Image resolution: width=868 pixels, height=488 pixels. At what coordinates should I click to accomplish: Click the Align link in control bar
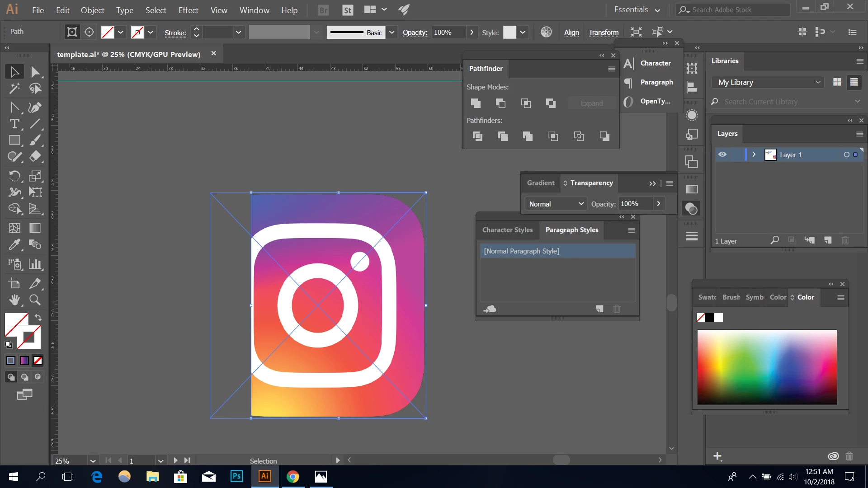pyautogui.click(x=571, y=32)
